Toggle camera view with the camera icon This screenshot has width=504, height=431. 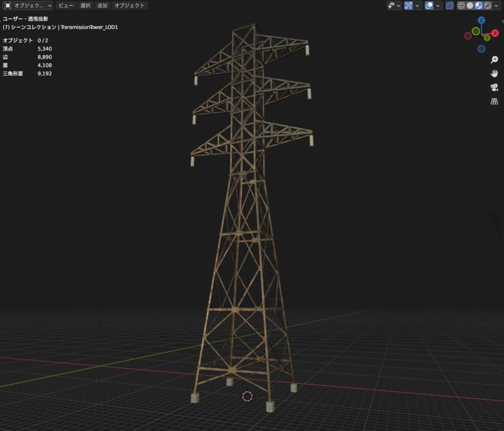(494, 88)
